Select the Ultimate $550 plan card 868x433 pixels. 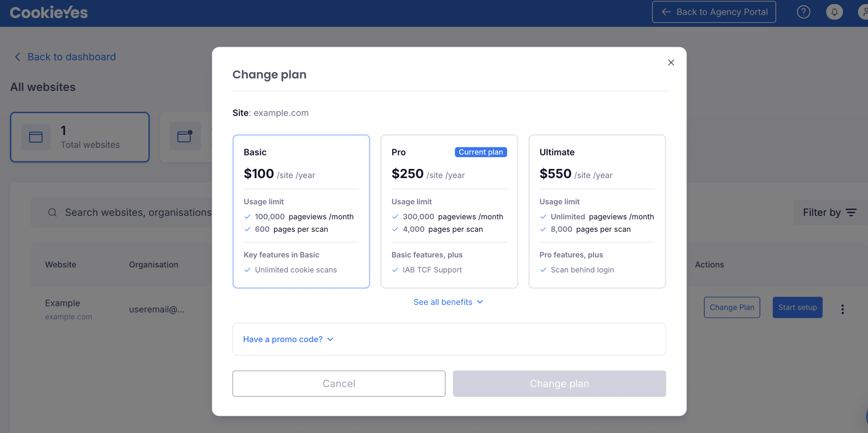(597, 211)
